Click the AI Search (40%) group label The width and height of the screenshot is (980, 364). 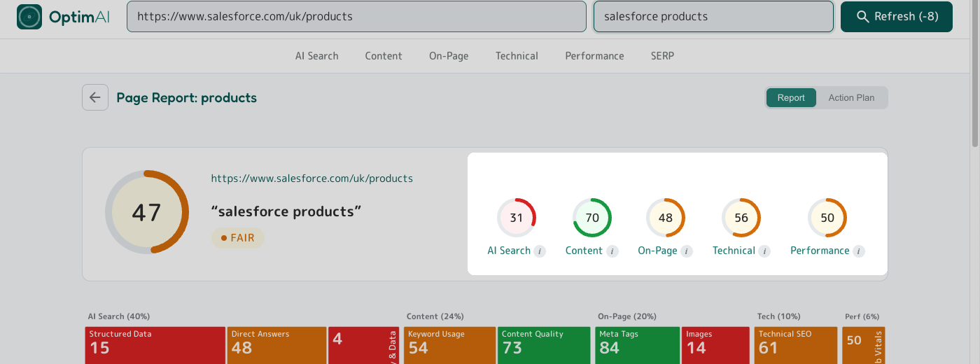pos(119,316)
